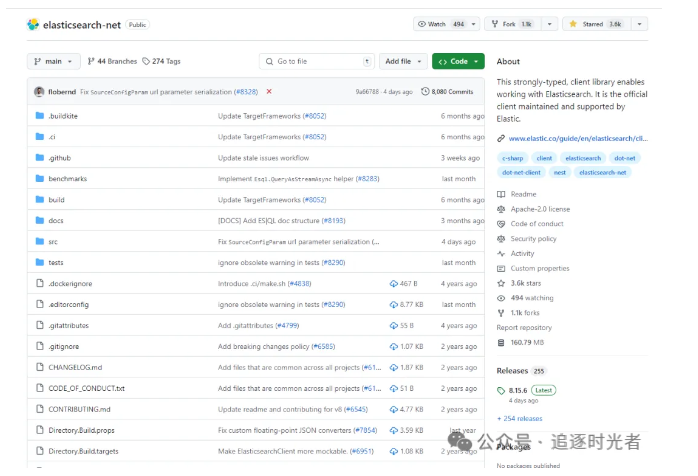Click the flobernd avatar image

click(x=39, y=92)
